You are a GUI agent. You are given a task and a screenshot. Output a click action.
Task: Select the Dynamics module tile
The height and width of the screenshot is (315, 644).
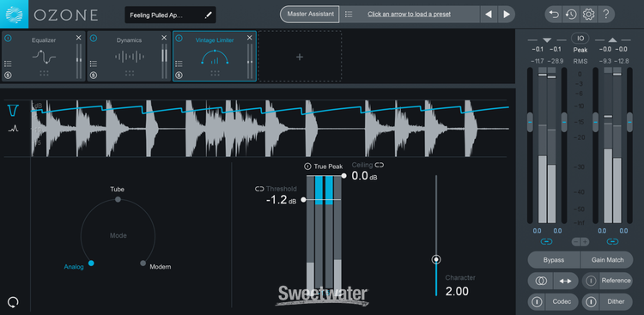coord(129,57)
